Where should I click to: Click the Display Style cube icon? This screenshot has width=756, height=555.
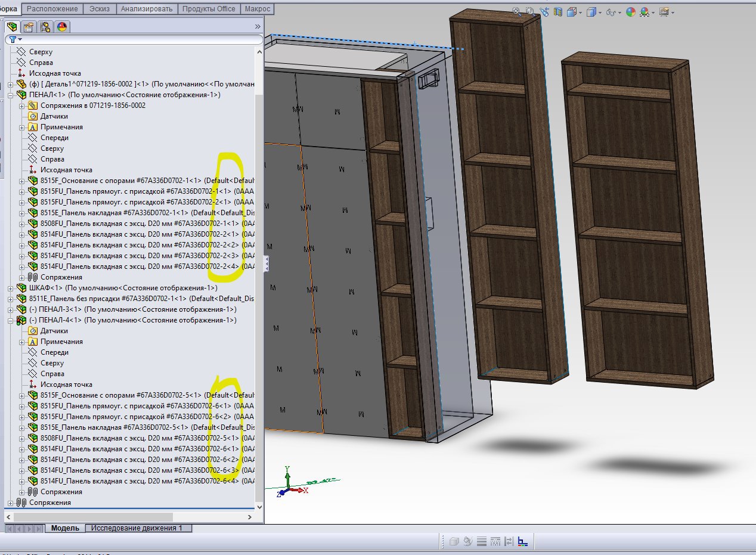(x=591, y=11)
